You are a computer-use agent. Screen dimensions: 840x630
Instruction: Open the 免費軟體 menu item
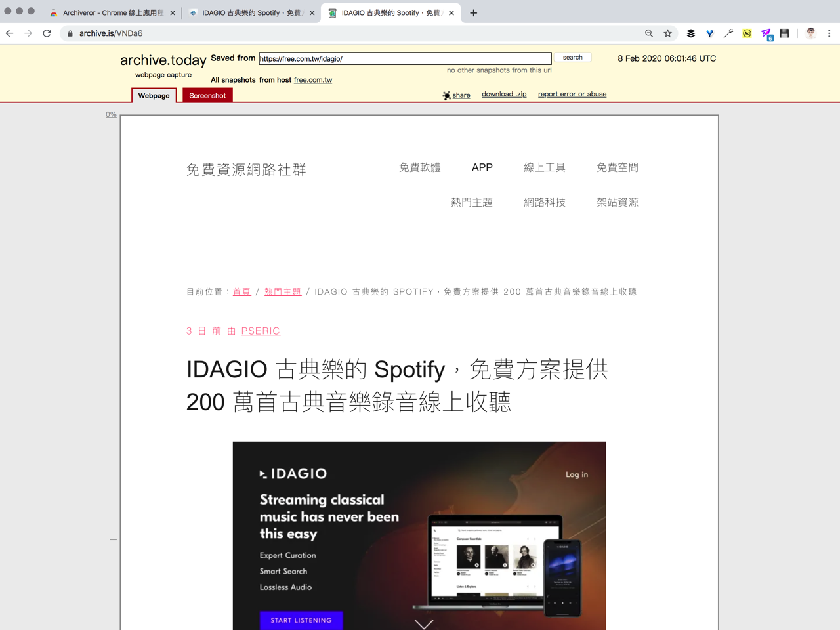click(x=420, y=167)
